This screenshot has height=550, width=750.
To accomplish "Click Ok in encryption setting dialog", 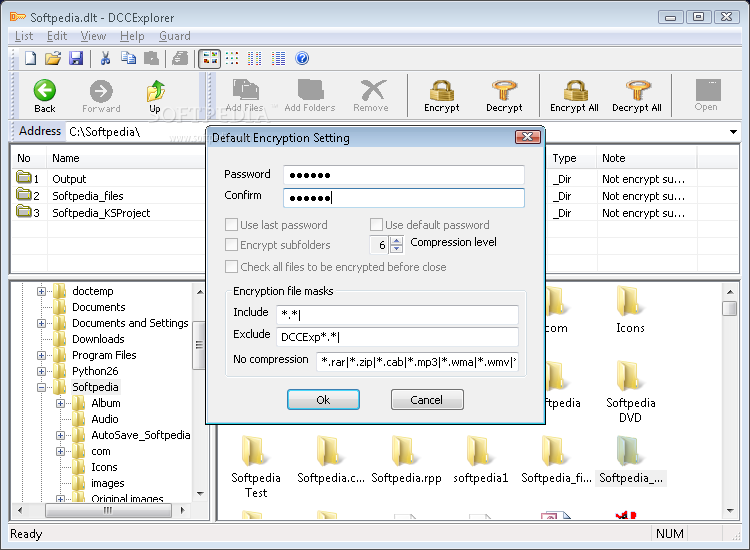I will pos(323,400).
